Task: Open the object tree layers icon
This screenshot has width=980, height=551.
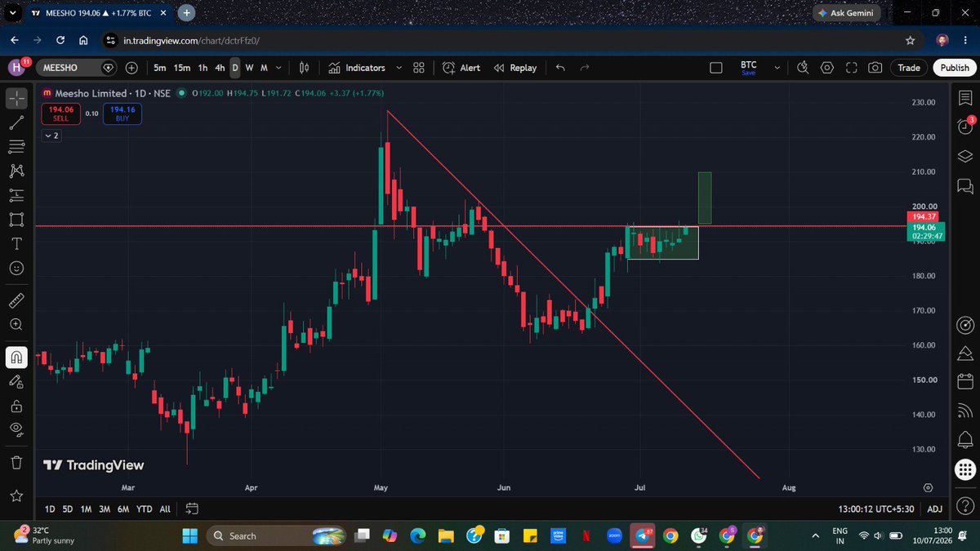Action: pyautogui.click(x=964, y=157)
